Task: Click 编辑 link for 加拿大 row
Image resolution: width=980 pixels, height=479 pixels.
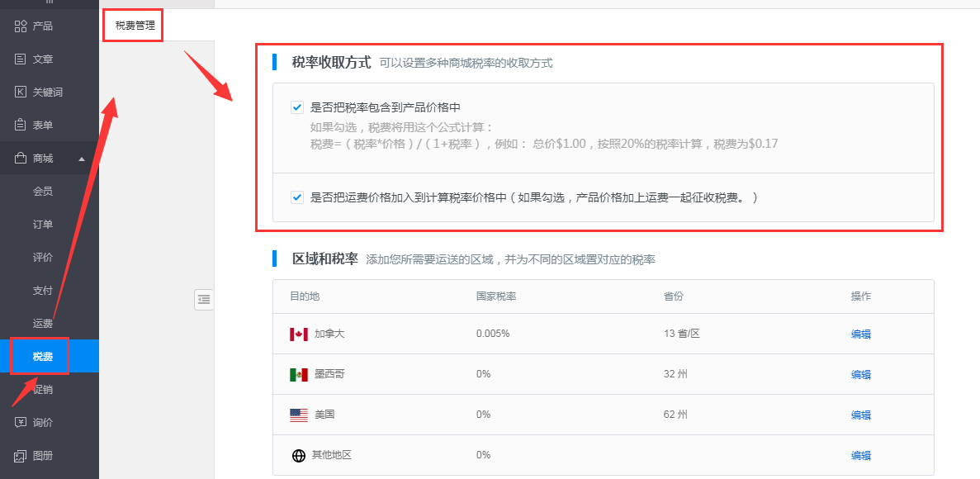Action: click(860, 334)
